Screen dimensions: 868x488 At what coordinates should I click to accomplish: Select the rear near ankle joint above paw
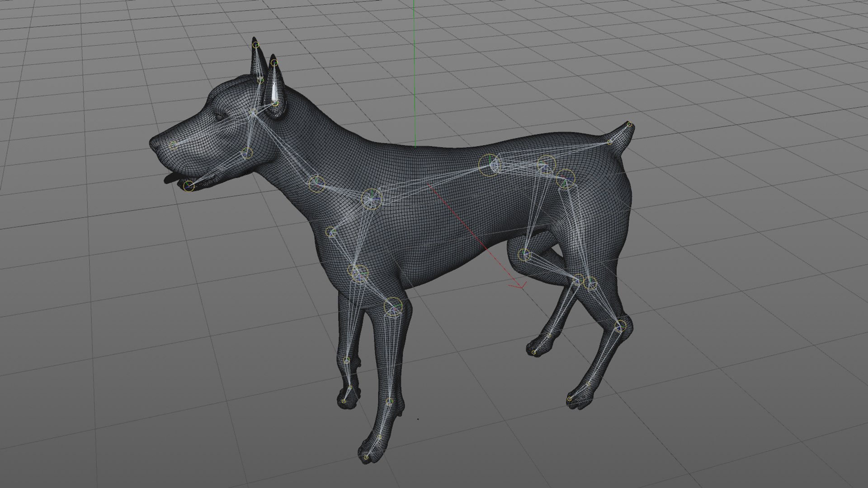coord(588,385)
